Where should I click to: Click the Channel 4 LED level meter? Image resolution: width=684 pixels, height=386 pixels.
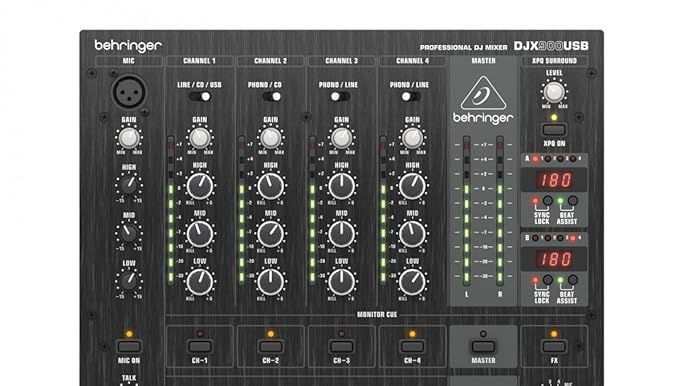pyautogui.click(x=383, y=211)
